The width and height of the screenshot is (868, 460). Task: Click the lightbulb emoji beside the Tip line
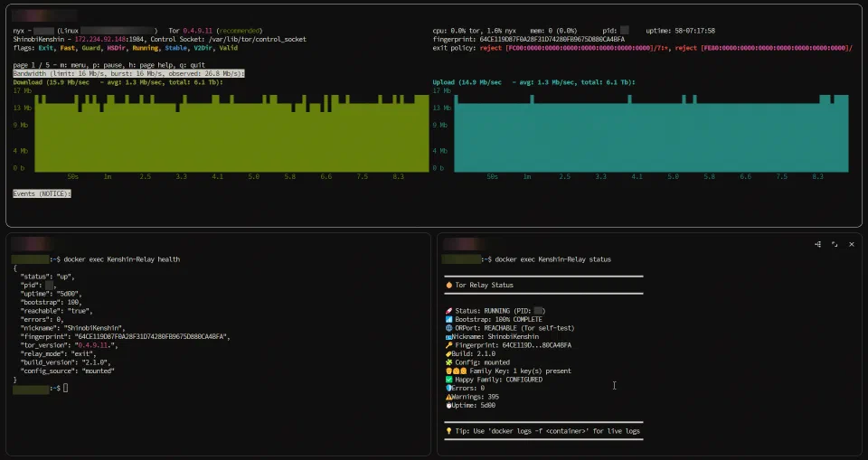click(449, 431)
